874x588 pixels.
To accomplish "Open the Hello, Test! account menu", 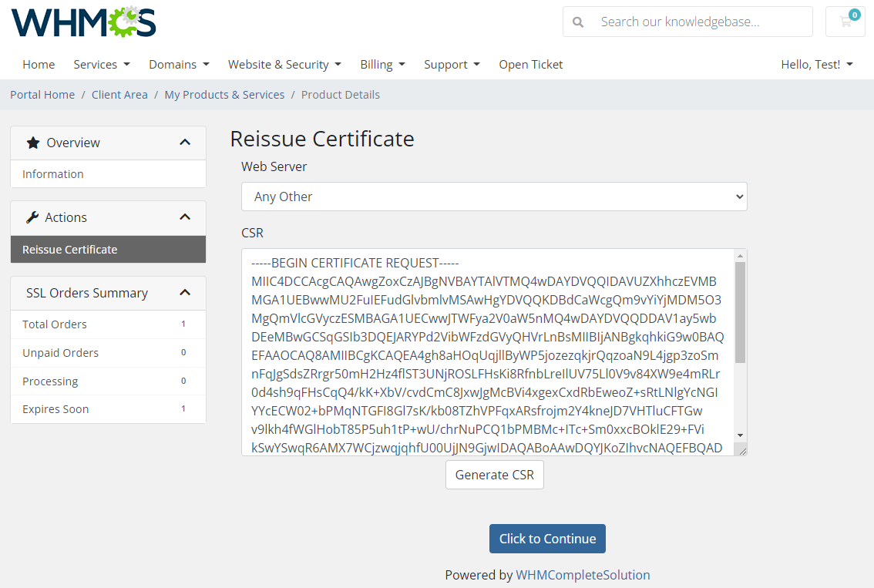I will (x=816, y=64).
